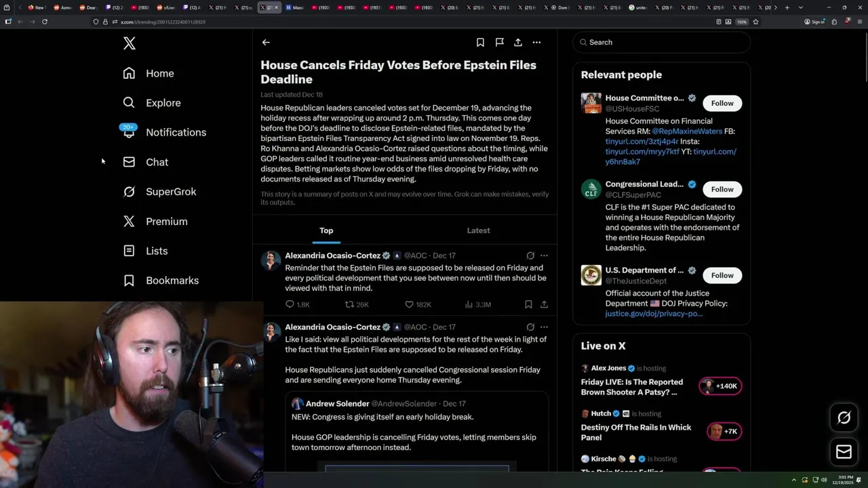The width and height of the screenshot is (868, 488).
Task: Click the x.com address bar URL
Action: (163, 22)
